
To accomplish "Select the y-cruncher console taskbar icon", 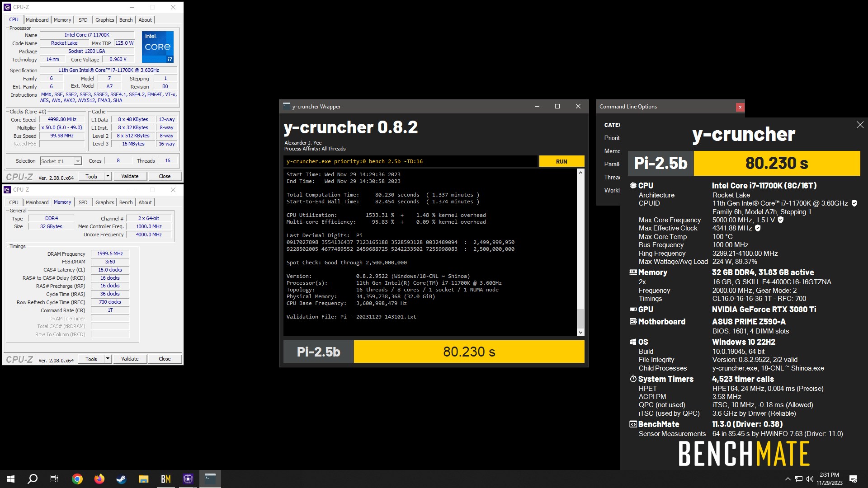I will tap(210, 479).
